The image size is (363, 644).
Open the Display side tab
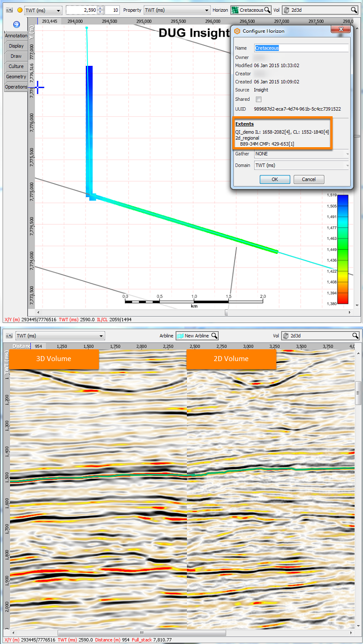point(16,46)
